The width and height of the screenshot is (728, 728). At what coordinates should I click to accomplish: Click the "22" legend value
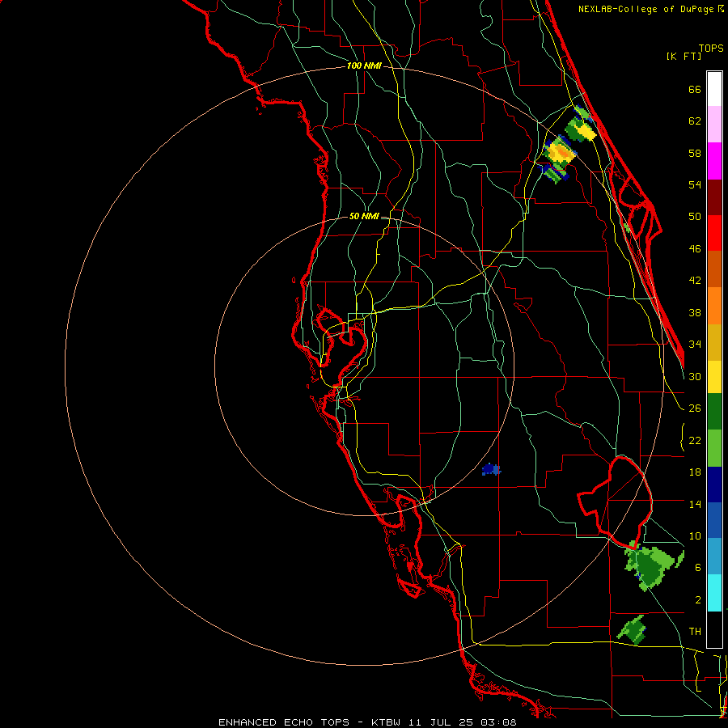point(695,441)
